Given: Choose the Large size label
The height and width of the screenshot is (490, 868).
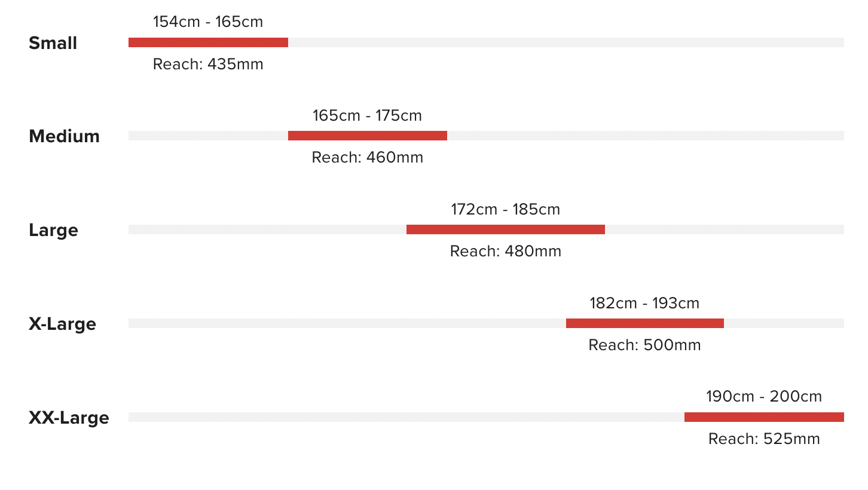Looking at the screenshot, I should [54, 230].
